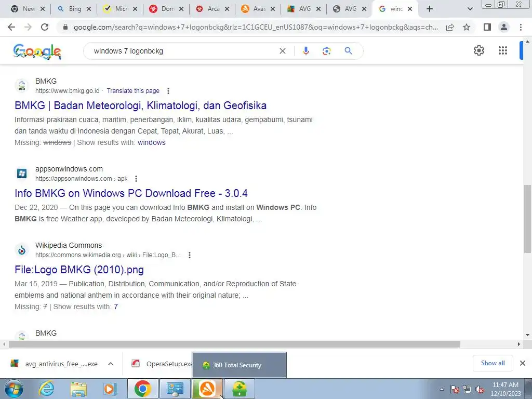532x399 pixels.
Task: Close the Bing tab
Action: (x=88, y=9)
